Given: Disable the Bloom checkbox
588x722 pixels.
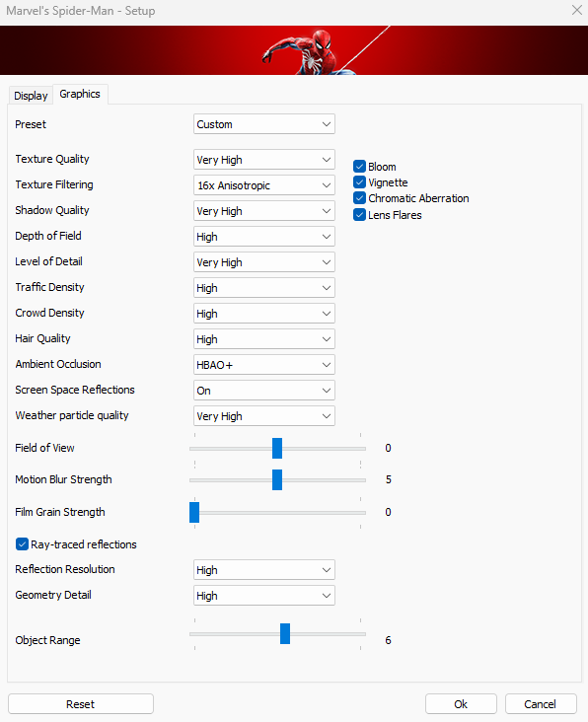Looking at the screenshot, I should tap(360, 167).
